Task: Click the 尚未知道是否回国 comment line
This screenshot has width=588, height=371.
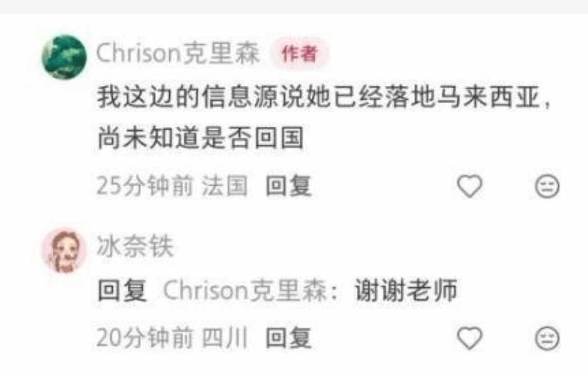Action: [200, 138]
